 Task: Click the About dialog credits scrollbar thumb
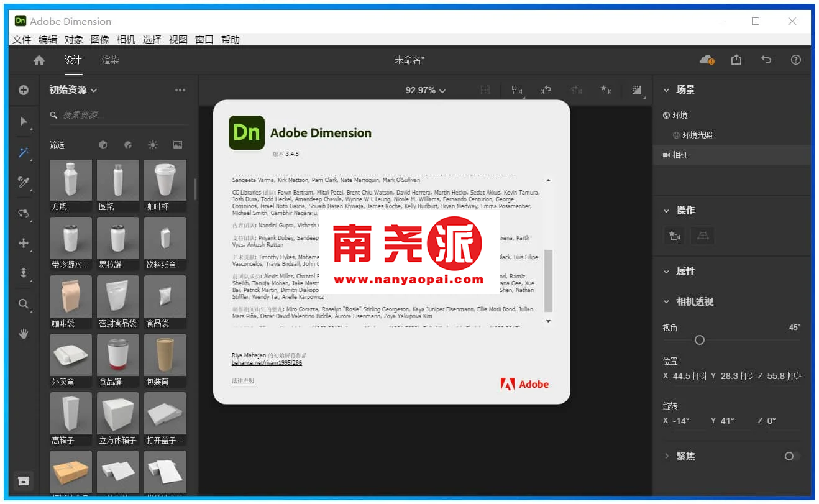tap(548, 280)
